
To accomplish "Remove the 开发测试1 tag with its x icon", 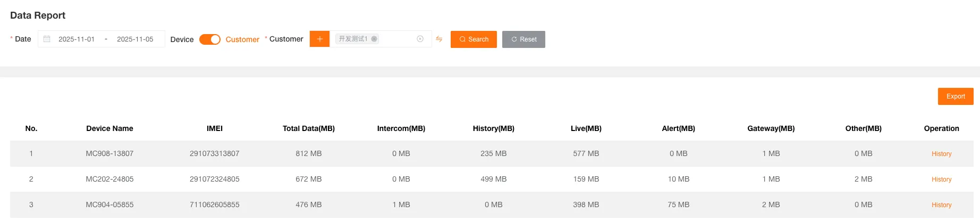I will [x=374, y=39].
